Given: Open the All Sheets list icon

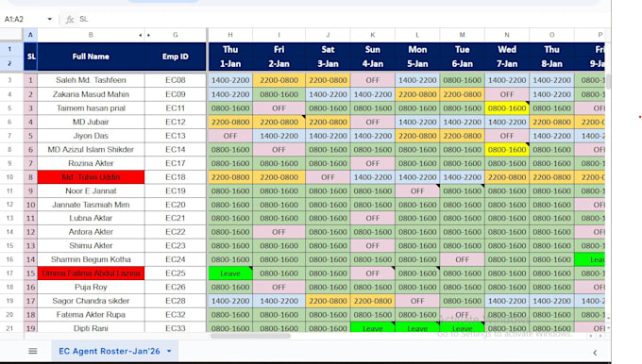Looking at the screenshot, I should pos(33,351).
